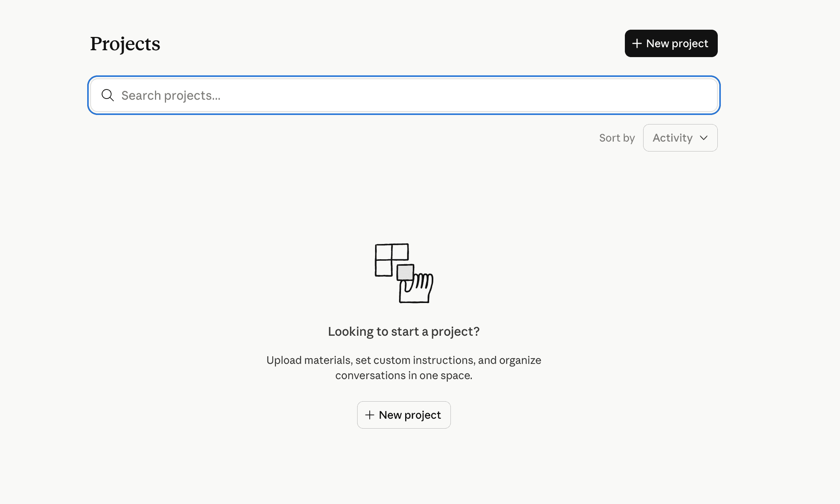This screenshot has width=840, height=504.
Task: Click the plus icon in black New project button
Action: point(637,43)
